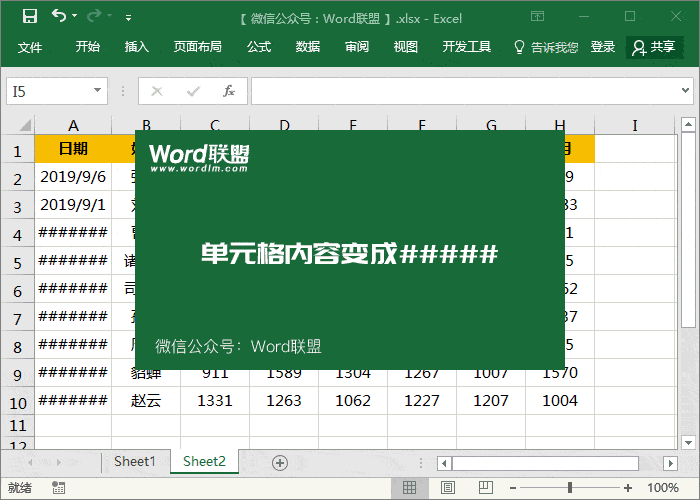Switch to the 视图 ribbon tab
This screenshot has height=500, width=700.
click(x=405, y=46)
